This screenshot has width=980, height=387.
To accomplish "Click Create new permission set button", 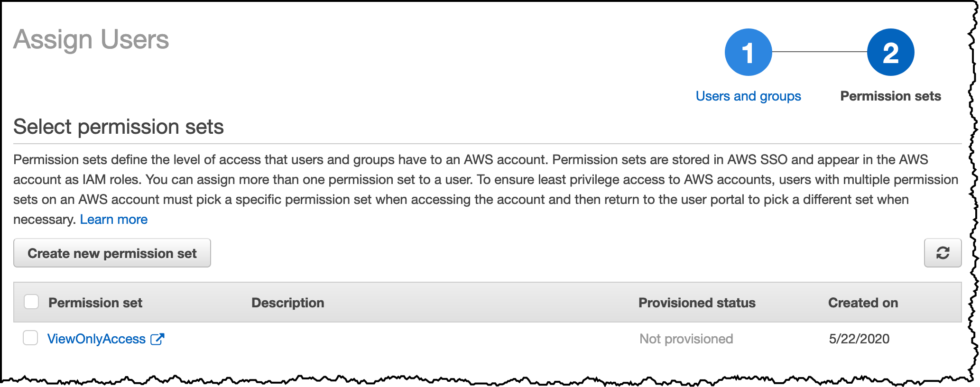I will point(112,253).
